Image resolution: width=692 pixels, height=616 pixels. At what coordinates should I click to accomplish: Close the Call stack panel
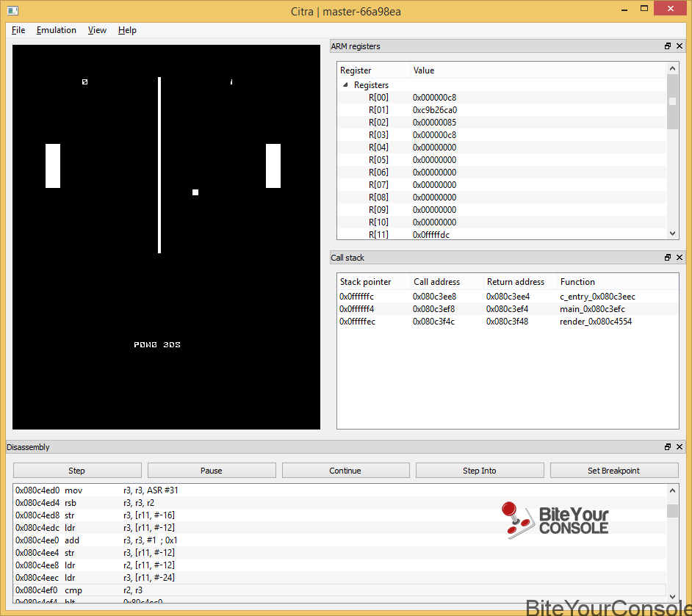pos(680,257)
